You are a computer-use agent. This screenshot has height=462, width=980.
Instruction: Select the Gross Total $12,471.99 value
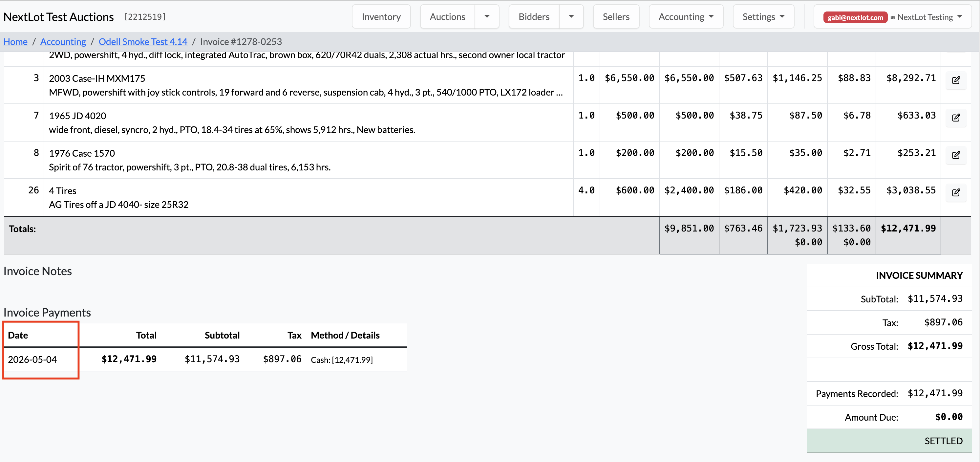click(935, 346)
